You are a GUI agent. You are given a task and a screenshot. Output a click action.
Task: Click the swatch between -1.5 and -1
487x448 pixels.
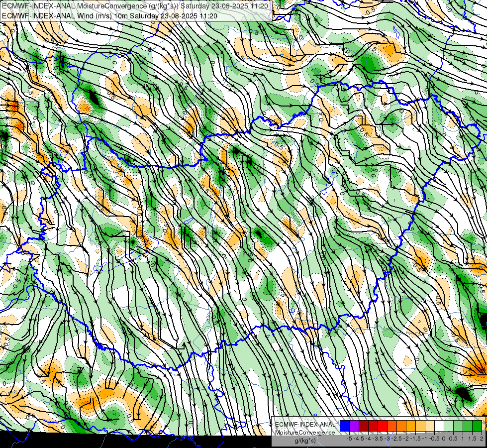coord(420,426)
